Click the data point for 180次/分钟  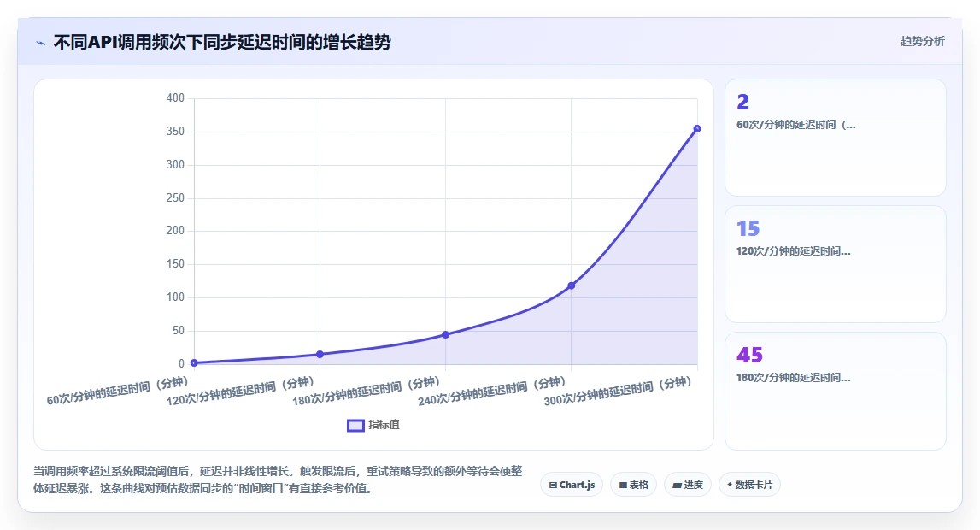(x=446, y=334)
